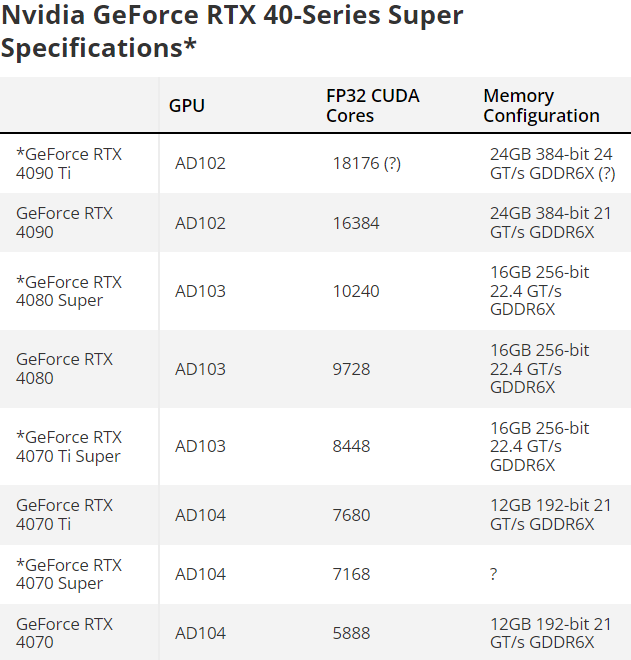This screenshot has height=660, width=631.
Task: Click the question mark memory cell
Action: (x=493, y=574)
